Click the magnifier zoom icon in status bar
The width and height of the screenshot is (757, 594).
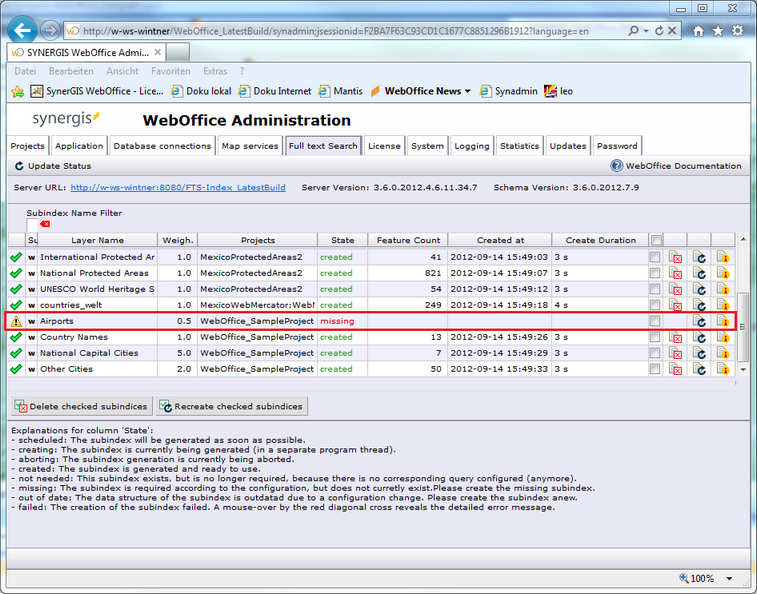click(x=684, y=578)
